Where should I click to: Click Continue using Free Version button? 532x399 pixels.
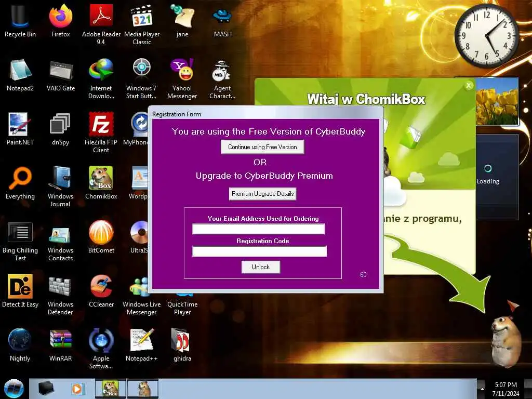262,147
